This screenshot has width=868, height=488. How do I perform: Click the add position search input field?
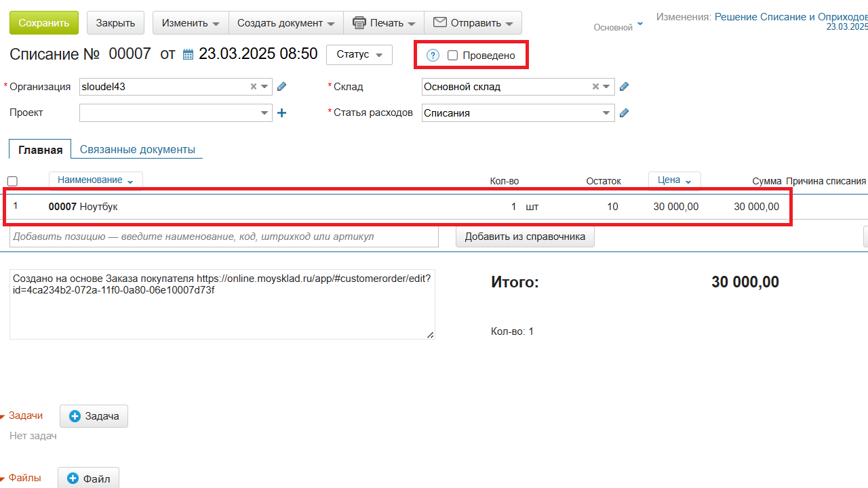tap(224, 237)
